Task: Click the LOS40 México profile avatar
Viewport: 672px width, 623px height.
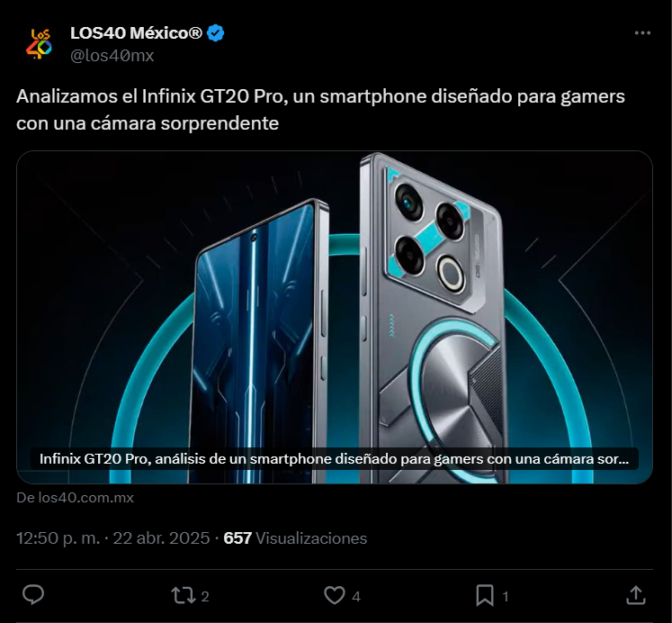Action: [x=39, y=44]
